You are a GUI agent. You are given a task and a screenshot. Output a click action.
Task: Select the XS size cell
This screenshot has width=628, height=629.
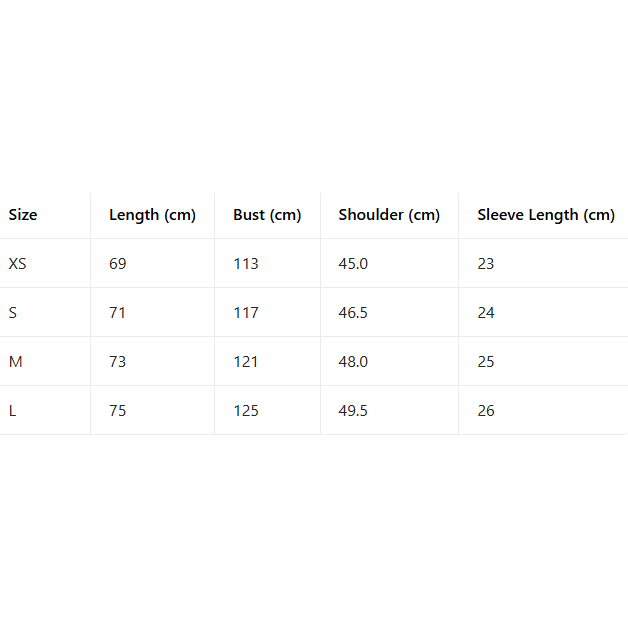tap(18, 264)
